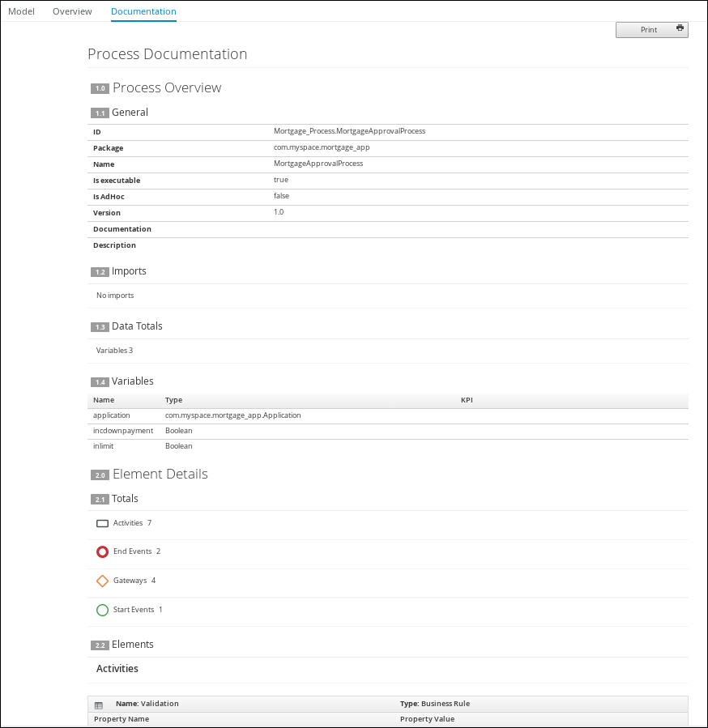Click the Process Overview heading

pyautogui.click(x=167, y=87)
